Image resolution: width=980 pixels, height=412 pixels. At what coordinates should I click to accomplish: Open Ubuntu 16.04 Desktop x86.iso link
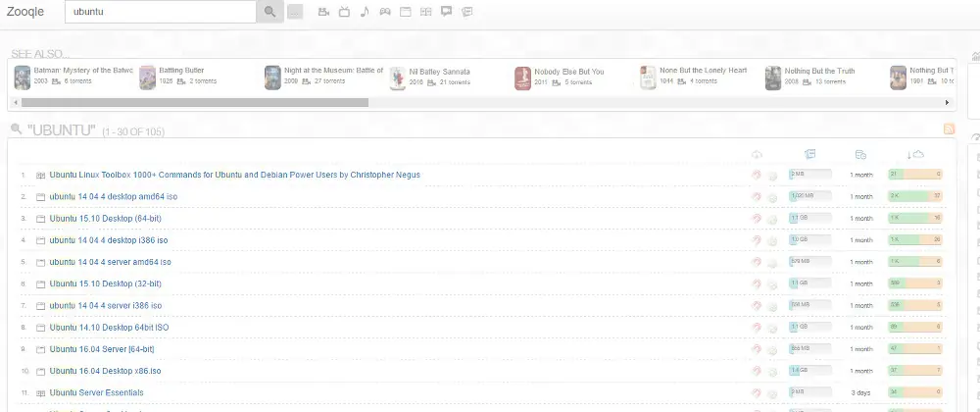coord(105,371)
